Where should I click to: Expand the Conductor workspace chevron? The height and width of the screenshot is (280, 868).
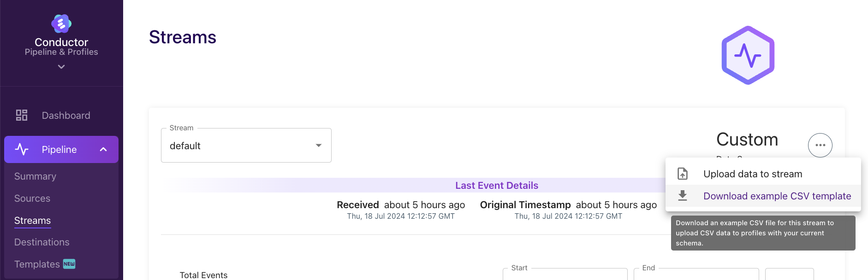pos(61,67)
